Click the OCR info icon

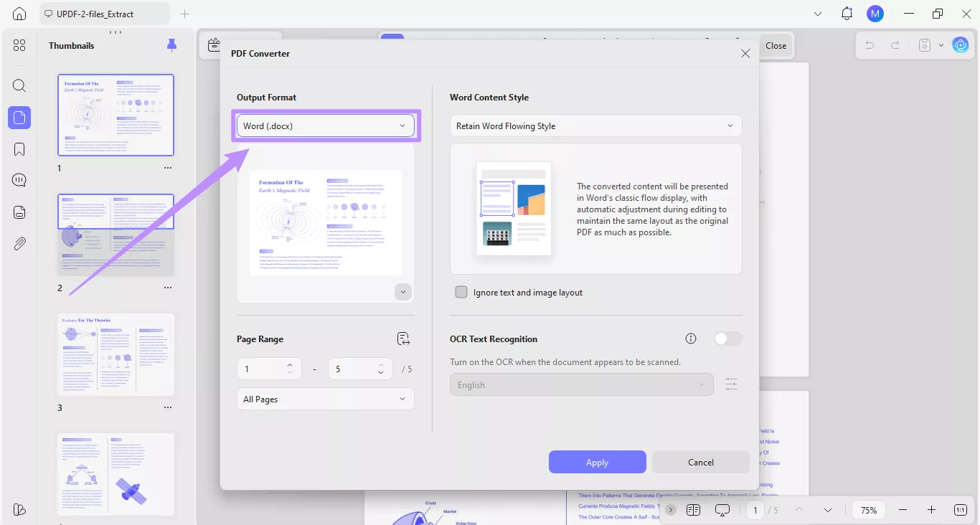click(690, 339)
